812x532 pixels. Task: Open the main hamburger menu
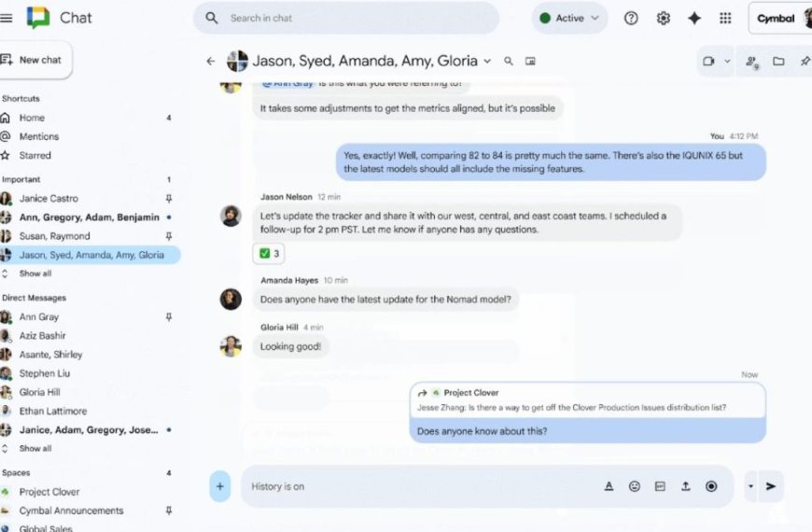point(6,18)
